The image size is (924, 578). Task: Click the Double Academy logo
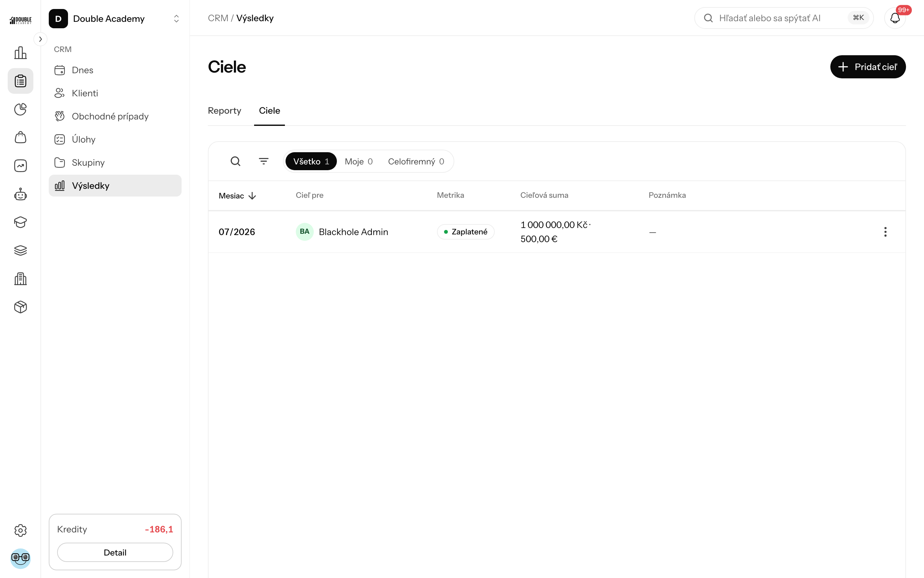(x=20, y=20)
